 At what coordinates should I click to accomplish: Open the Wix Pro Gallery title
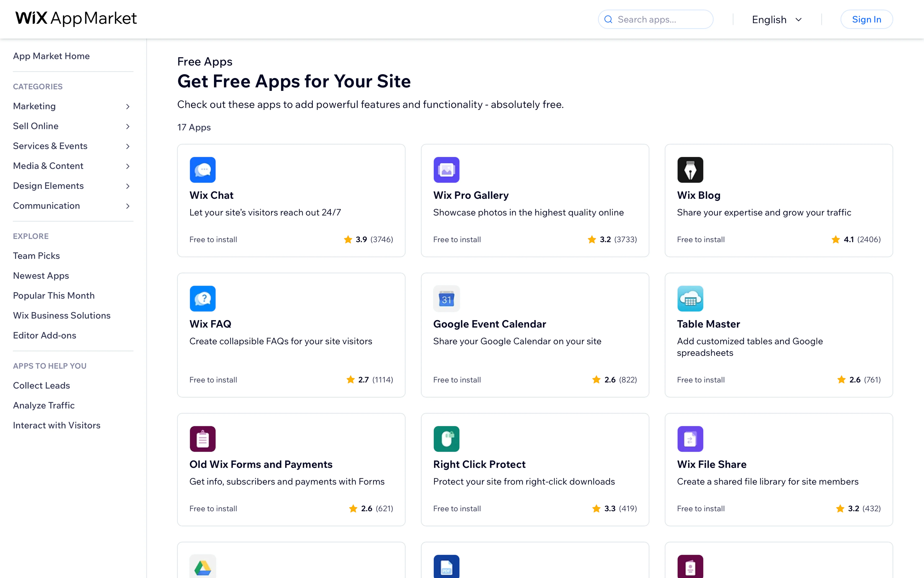point(471,195)
